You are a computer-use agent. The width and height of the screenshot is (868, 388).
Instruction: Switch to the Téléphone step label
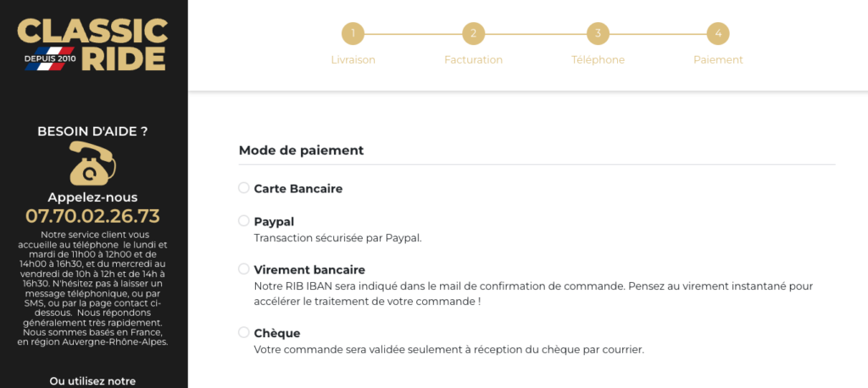coord(598,60)
